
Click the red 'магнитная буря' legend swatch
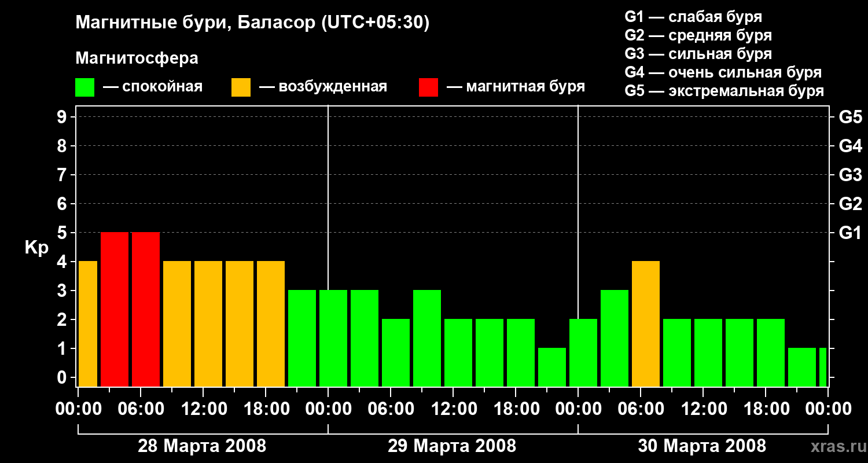point(429,87)
